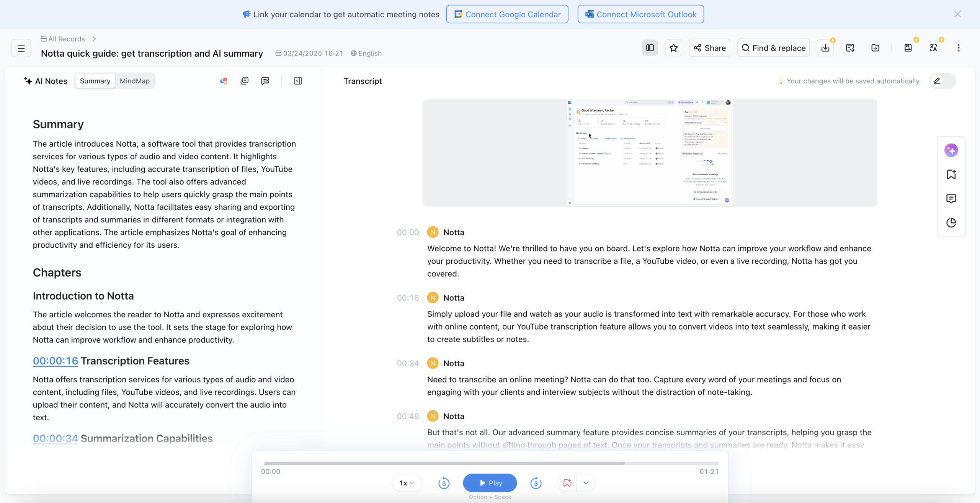Toggle the split view layout button
The height and width of the screenshot is (503, 980).
[650, 48]
